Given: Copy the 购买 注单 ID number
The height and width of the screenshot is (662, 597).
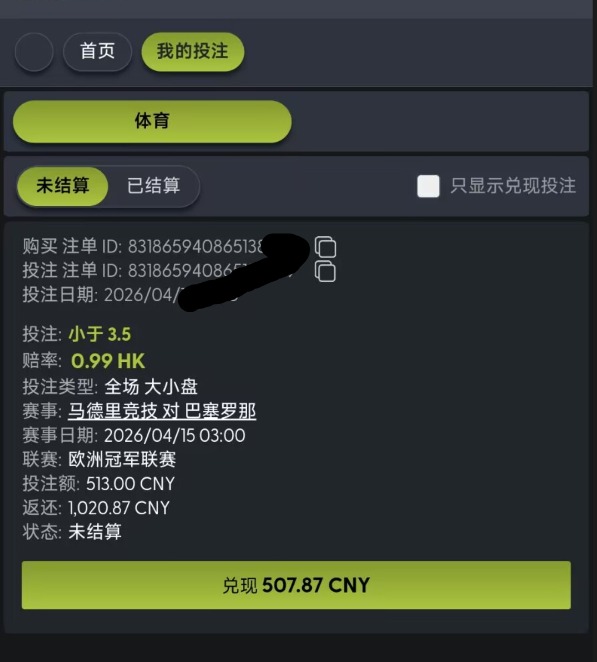Looking at the screenshot, I should coord(326,247).
